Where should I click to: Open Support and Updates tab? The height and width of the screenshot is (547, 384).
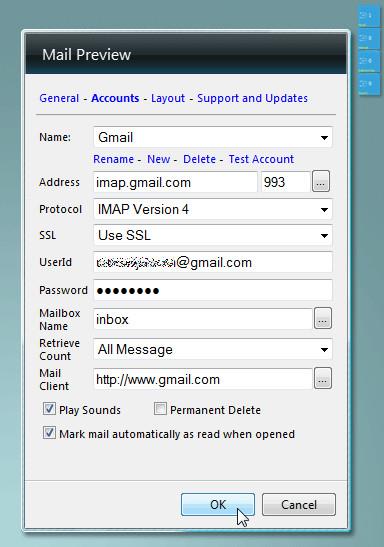[x=253, y=98]
